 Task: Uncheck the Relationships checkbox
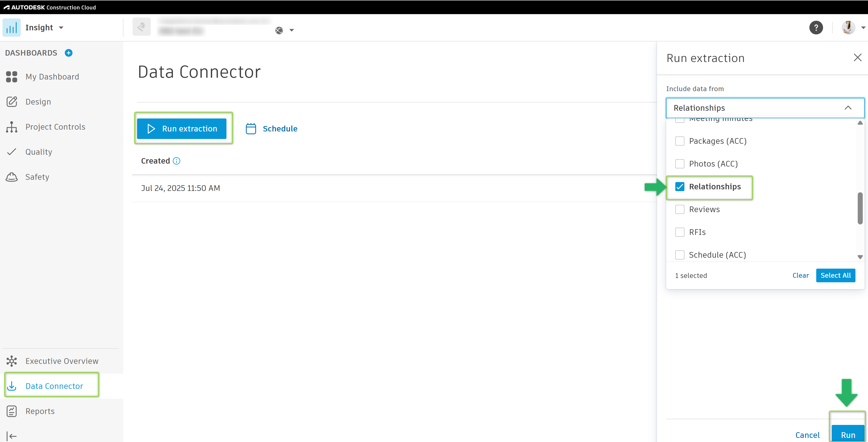(x=680, y=187)
